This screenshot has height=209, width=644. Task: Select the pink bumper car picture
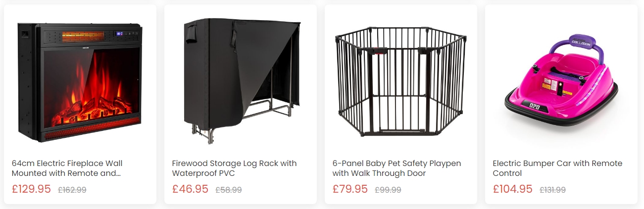pos(561,82)
